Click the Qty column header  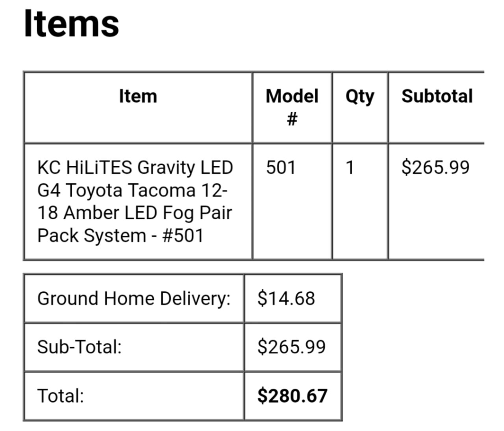pos(359,97)
